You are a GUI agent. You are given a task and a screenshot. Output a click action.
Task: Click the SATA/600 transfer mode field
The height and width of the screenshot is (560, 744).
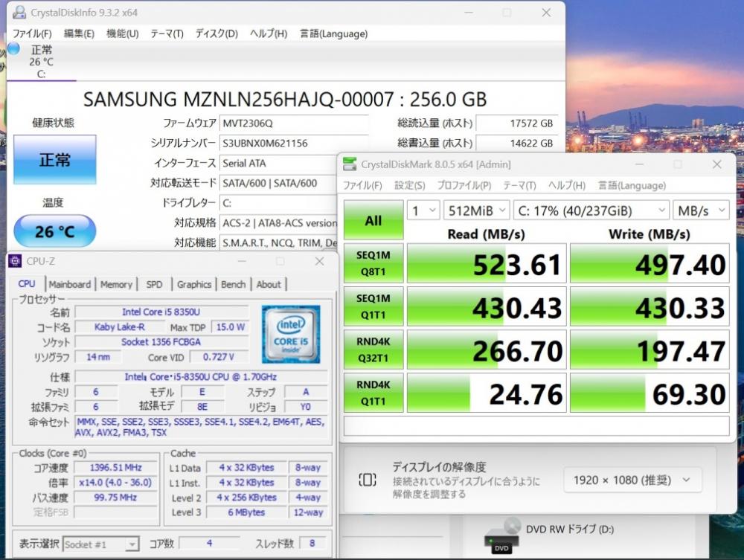(279, 183)
